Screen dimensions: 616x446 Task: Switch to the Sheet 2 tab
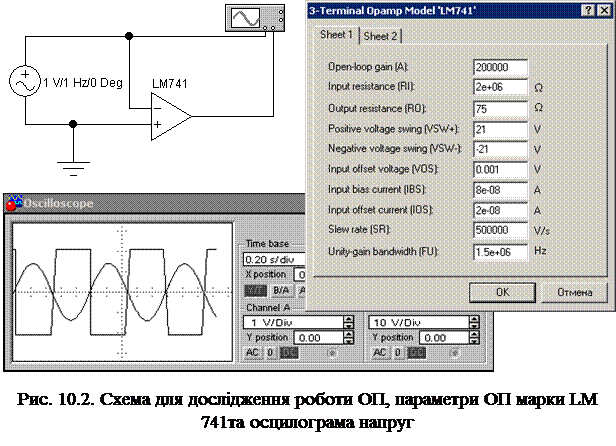tap(380, 36)
